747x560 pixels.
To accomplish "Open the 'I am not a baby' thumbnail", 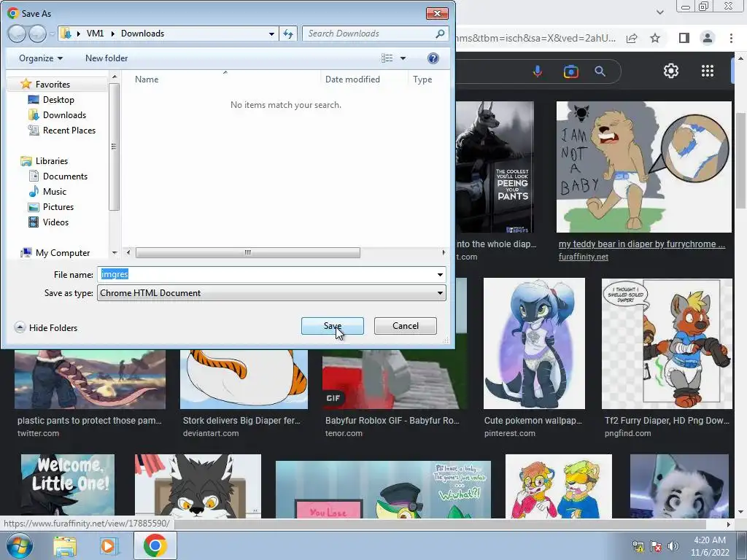I will [x=643, y=167].
